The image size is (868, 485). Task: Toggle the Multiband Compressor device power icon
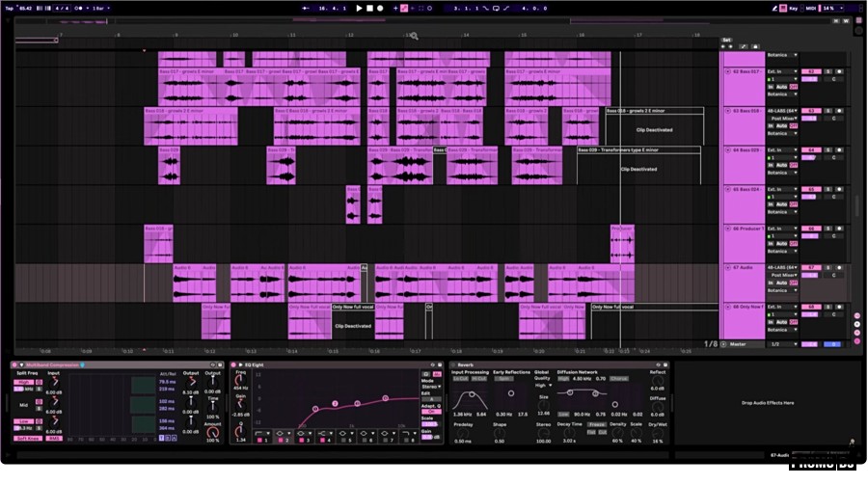click(14, 364)
